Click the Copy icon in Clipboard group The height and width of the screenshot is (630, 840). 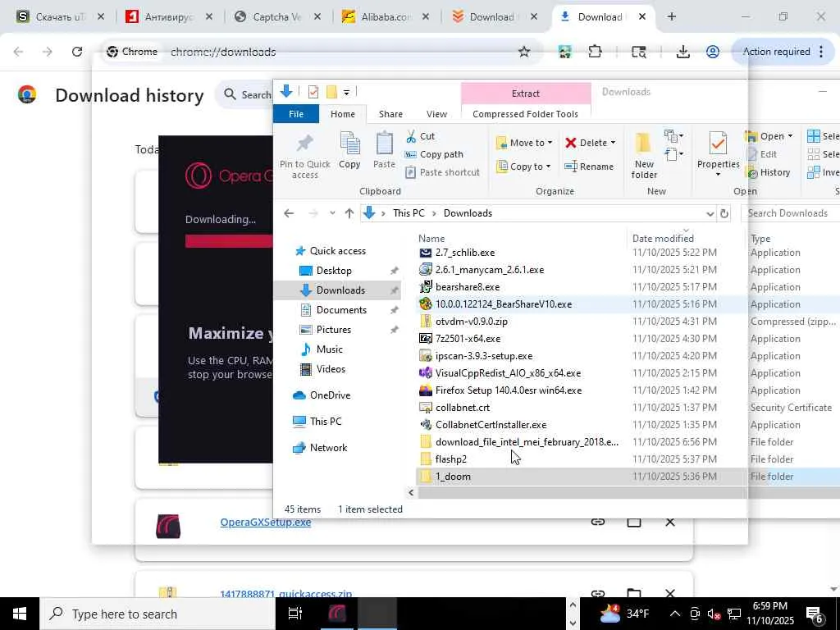[349, 151]
